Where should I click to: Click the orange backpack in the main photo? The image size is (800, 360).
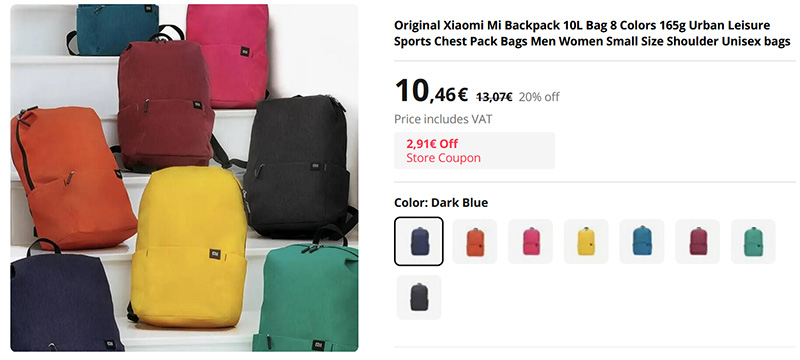[71, 176]
